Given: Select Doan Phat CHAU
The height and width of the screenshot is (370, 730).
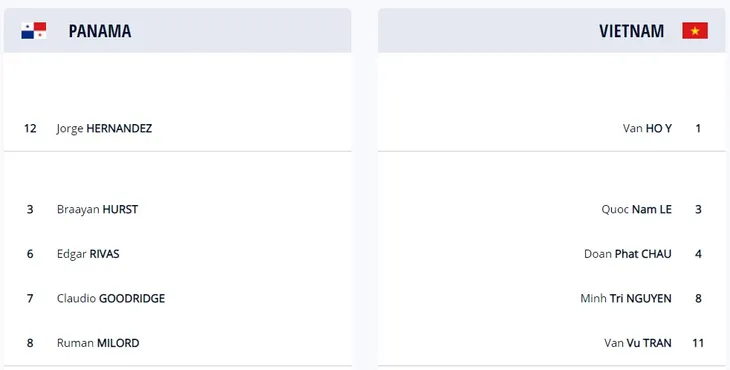Looking at the screenshot, I should (628, 254).
